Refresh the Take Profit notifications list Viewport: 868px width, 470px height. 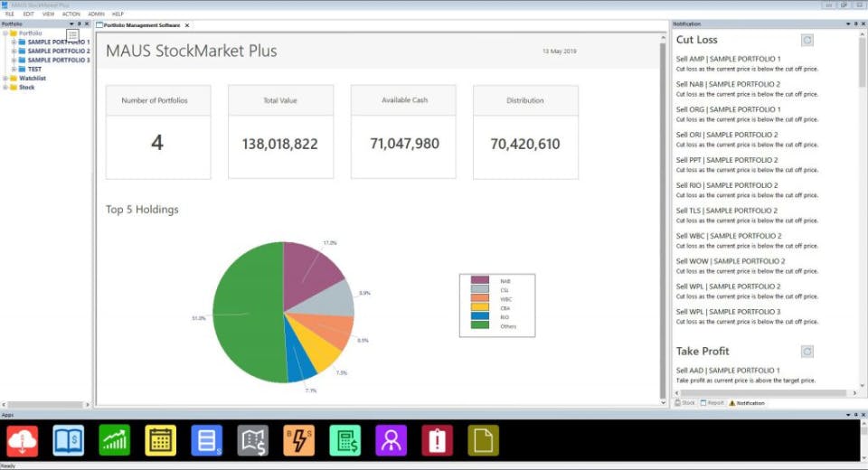807,352
